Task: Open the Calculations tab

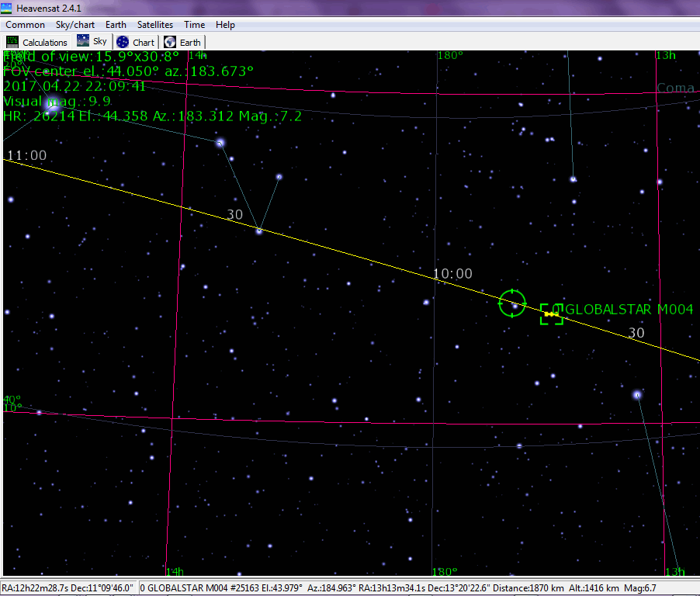Action: 36,42
